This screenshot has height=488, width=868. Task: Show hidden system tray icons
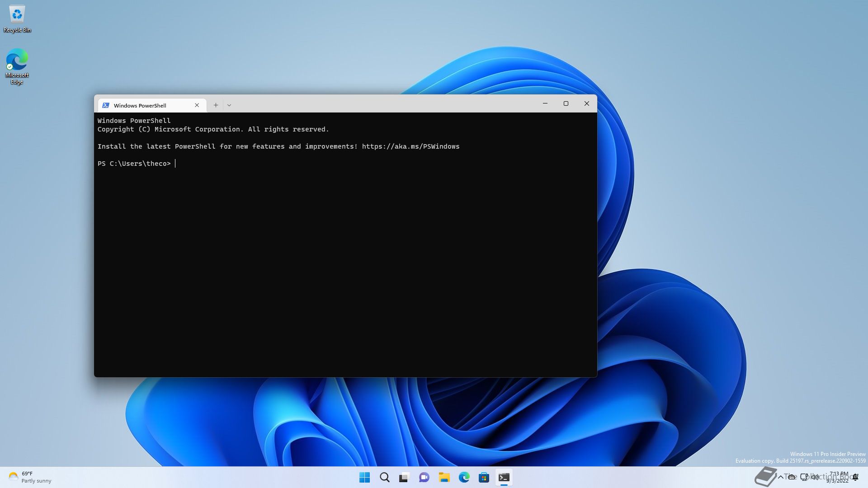point(781,477)
